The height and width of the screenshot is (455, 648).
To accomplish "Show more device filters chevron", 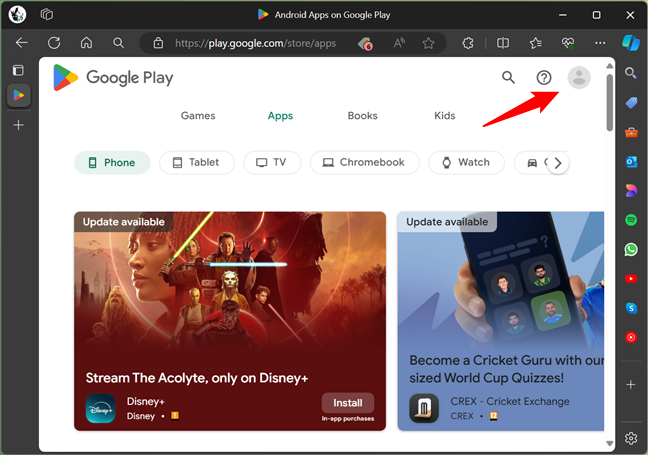I will pyautogui.click(x=558, y=163).
